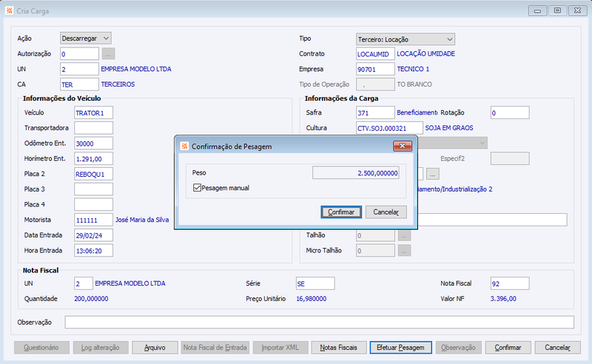Click the Rotação input field
Screen dimensions: 592x364
[510, 112]
